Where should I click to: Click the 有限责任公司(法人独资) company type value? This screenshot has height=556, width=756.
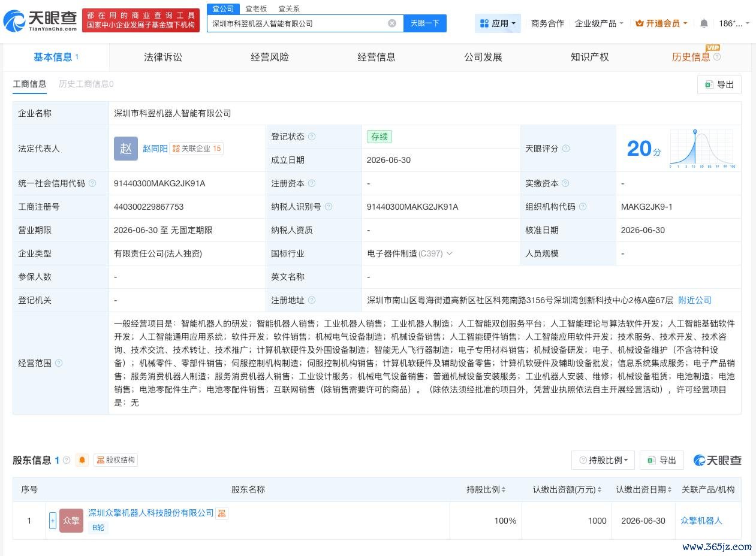pyautogui.click(x=158, y=253)
